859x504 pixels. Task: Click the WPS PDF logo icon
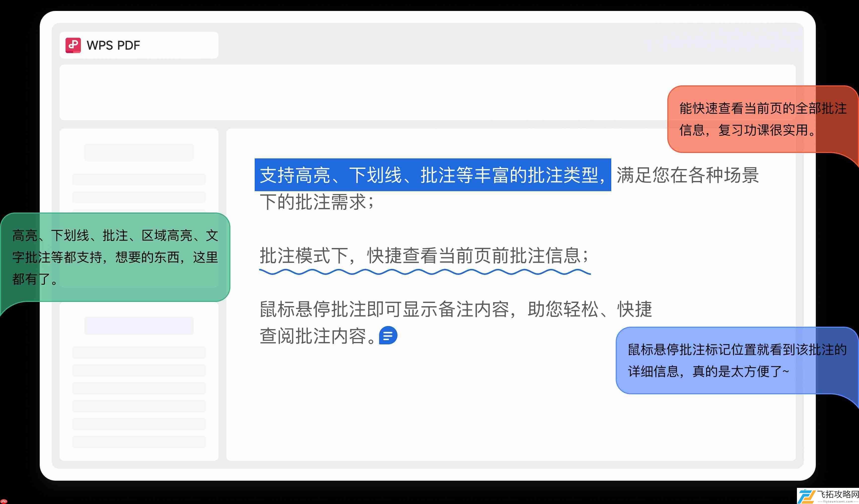[73, 45]
